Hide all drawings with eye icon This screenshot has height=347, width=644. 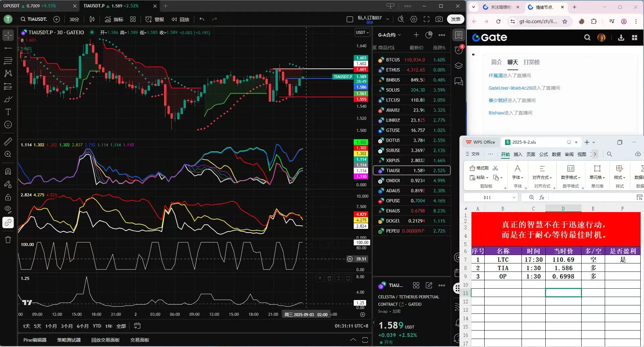point(8,210)
